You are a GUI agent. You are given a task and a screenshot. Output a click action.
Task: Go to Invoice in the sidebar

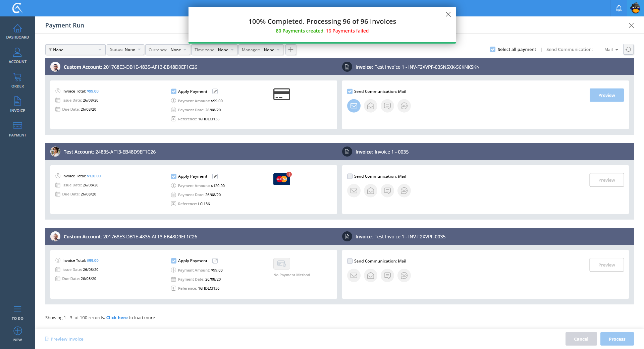(17, 104)
